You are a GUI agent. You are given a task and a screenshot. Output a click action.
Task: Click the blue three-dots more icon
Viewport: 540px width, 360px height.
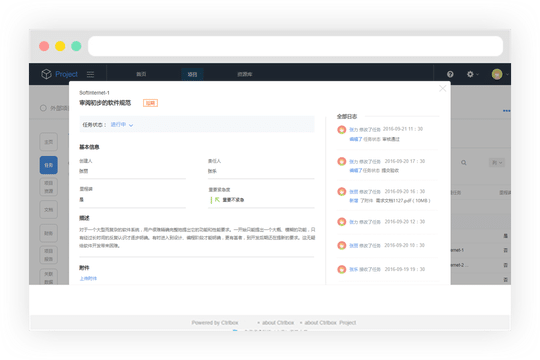(506, 111)
